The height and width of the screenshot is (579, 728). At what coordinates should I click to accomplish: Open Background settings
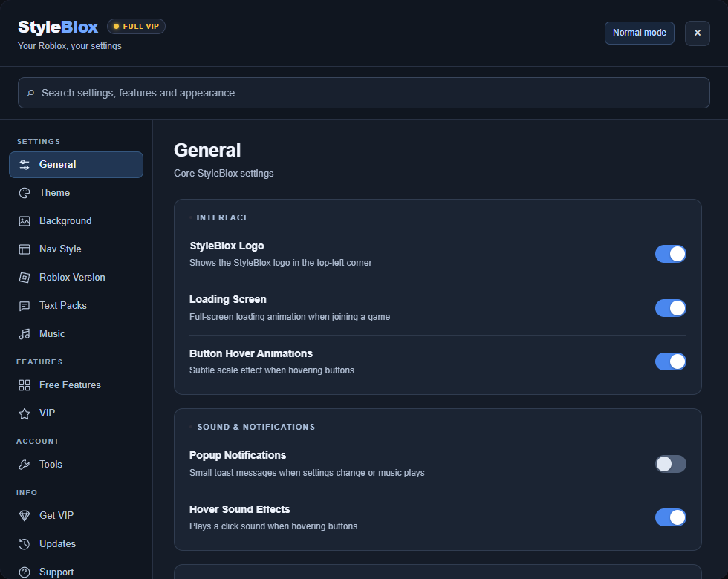pos(76,221)
